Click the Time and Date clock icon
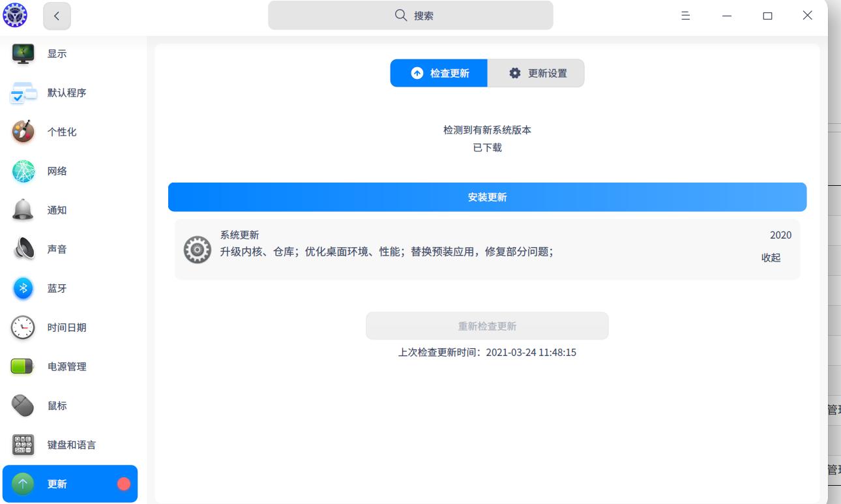841x504 pixels. point(23,327)
